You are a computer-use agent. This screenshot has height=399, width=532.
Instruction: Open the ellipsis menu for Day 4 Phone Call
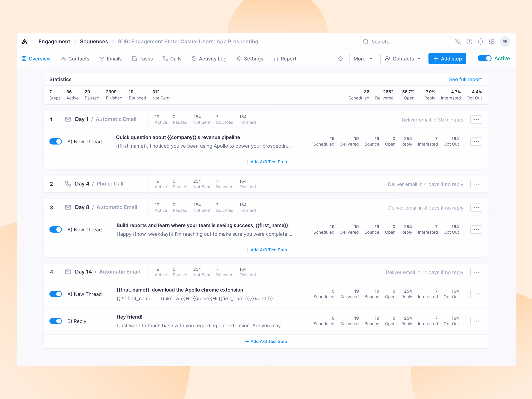point(476,184)
